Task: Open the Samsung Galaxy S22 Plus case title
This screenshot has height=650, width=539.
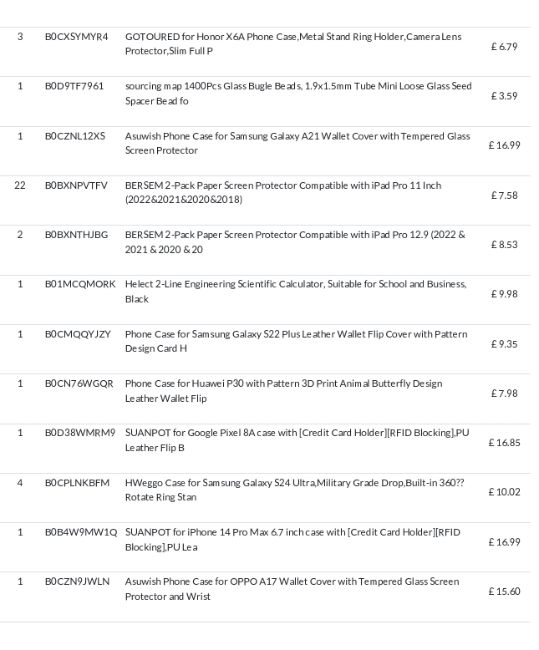Action: (296, 341)
